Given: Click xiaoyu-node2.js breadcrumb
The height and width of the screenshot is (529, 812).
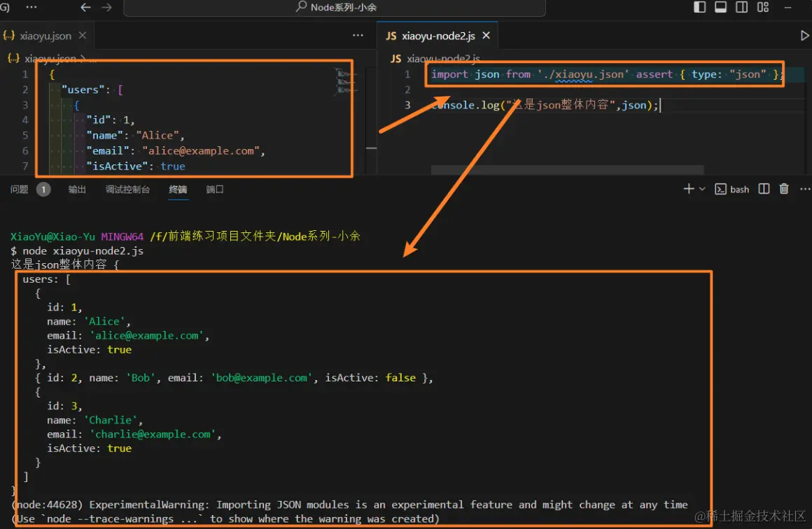Looking at the screenshot, I should point(443,59).
